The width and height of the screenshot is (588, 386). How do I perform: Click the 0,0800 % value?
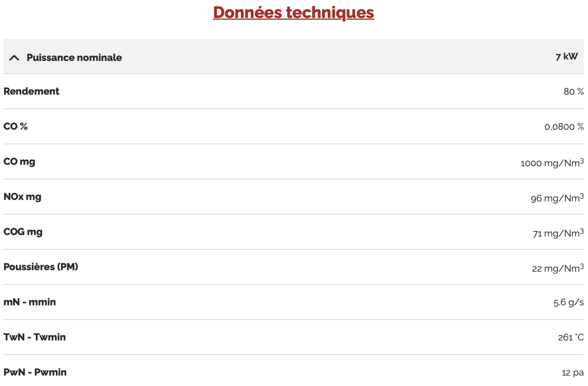point(564,127)
